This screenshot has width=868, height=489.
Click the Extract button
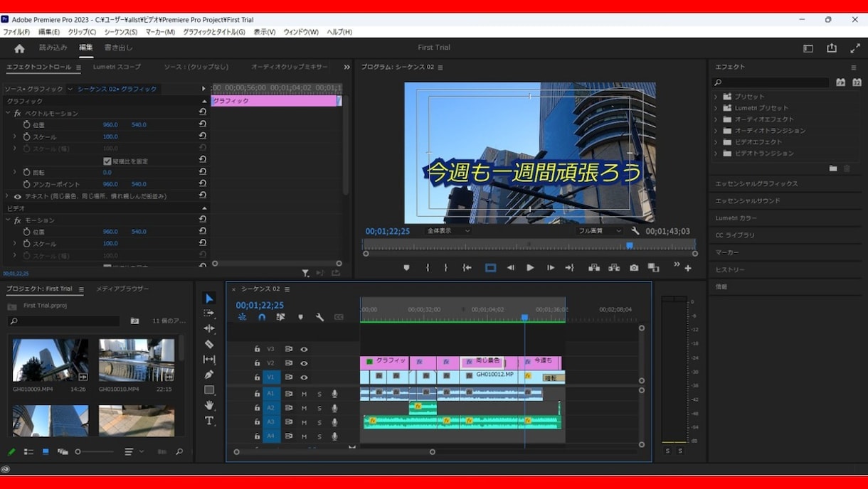614,268
